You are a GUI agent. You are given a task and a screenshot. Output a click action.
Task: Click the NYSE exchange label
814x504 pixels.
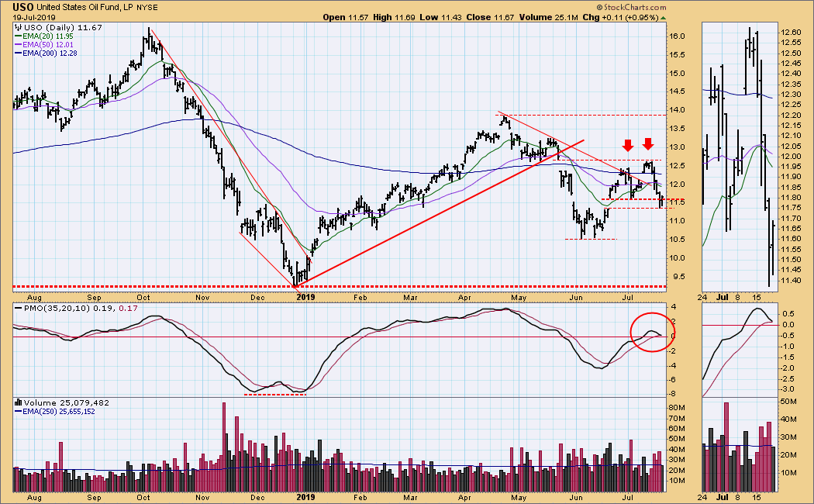tap(147, 8)
